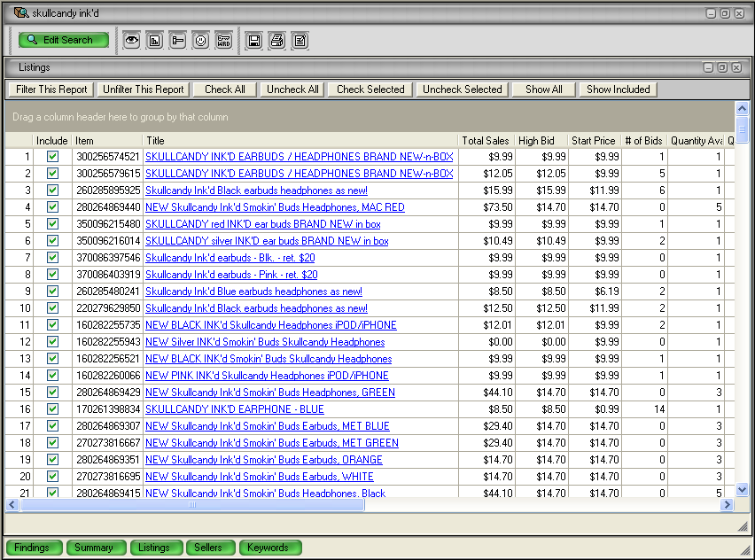Click the Uncheck All button
755x560 pixels.
click(x=292, y=89)
